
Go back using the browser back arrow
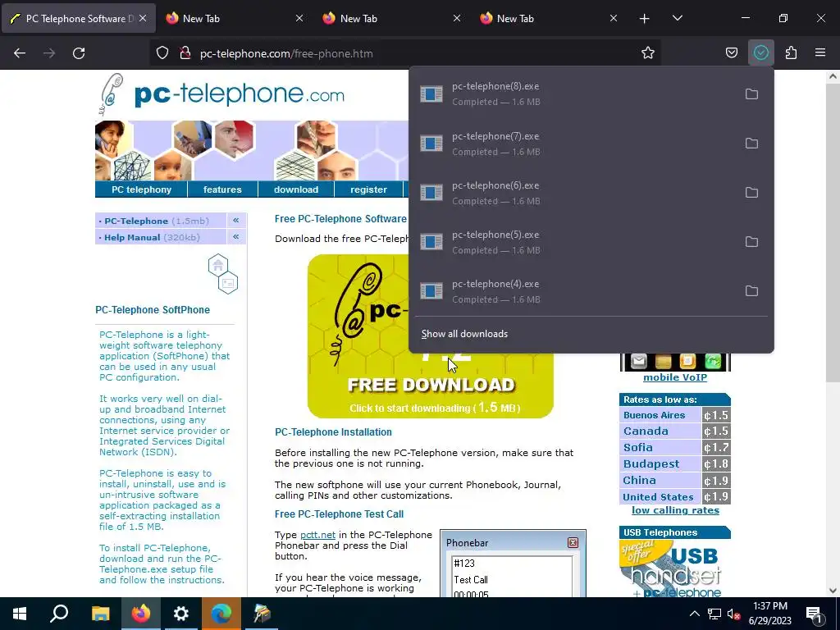(20, 53)
